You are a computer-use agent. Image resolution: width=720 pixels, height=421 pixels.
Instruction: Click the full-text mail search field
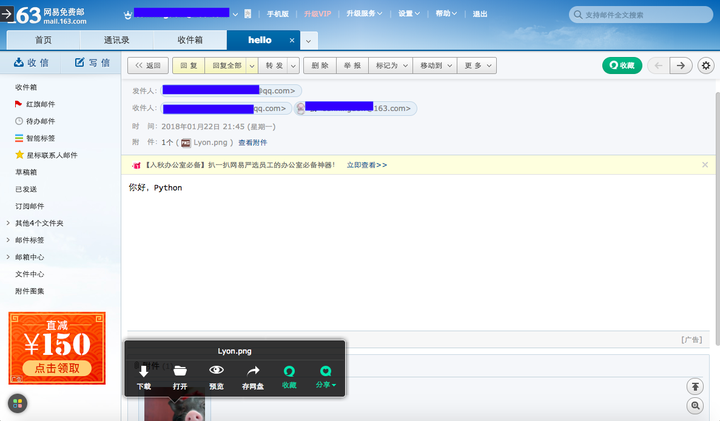641,15
